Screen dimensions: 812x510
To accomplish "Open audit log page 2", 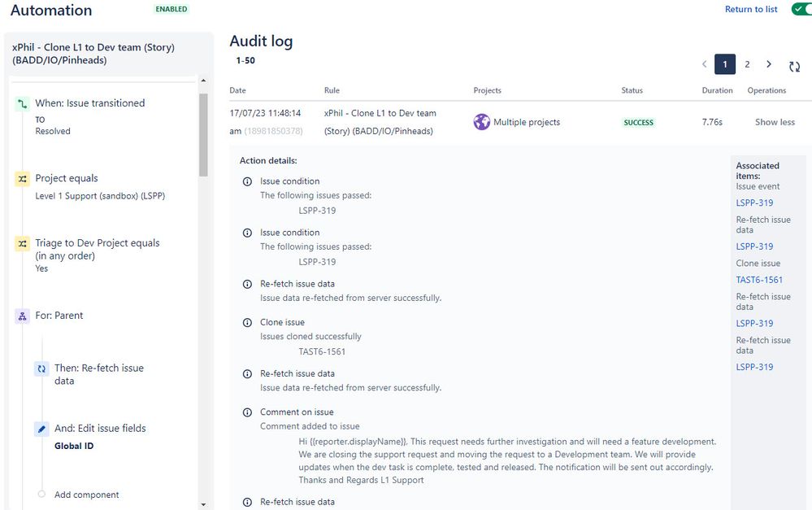I will tap(747, 64).
